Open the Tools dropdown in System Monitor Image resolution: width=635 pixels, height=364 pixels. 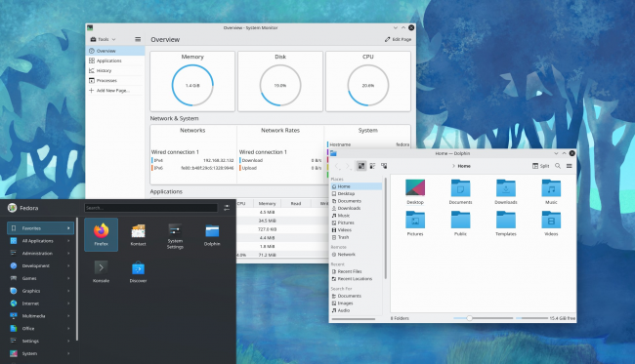pos(104,39)
